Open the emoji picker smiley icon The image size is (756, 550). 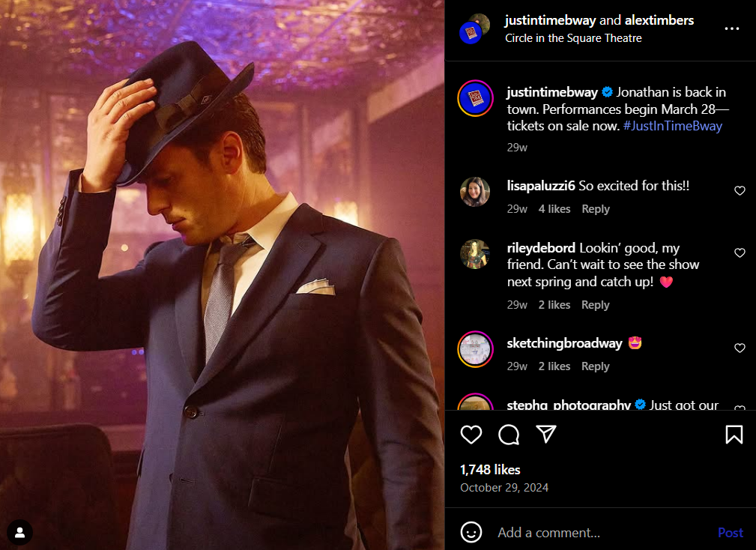tap(471, 532)
